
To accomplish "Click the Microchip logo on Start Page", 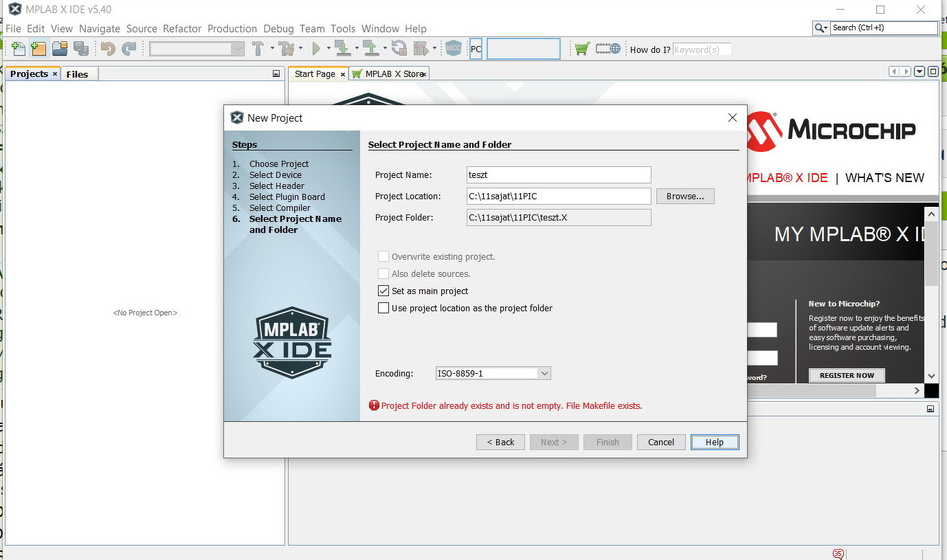I will coord(832,131).
